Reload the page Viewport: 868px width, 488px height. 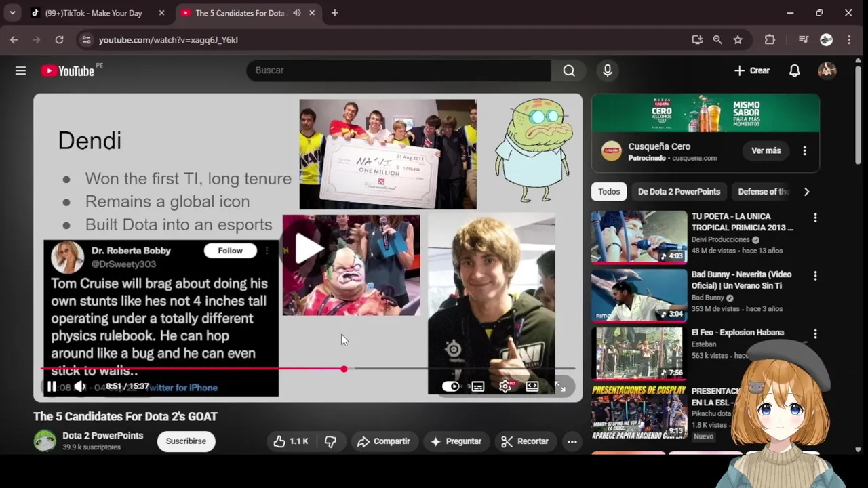(x=60, y=40)
